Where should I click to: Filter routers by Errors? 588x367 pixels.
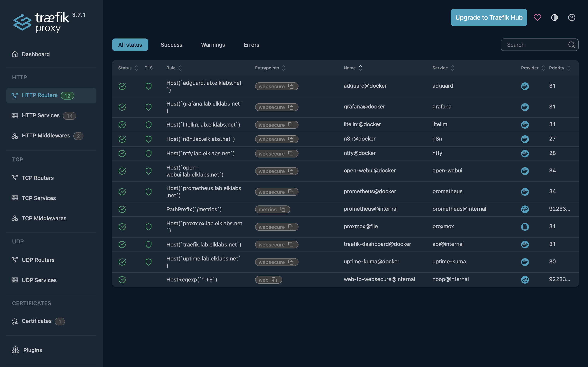(252, 45)
